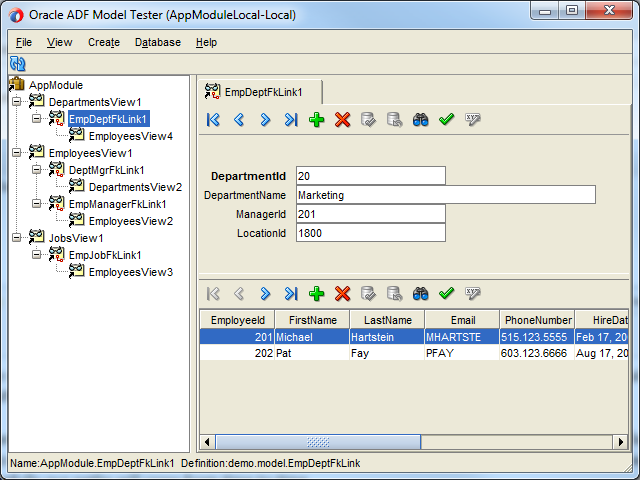Click the table scroll left arrow
Image resolution: width=640 pixels, height=480 pixels.
pos(207,442)
